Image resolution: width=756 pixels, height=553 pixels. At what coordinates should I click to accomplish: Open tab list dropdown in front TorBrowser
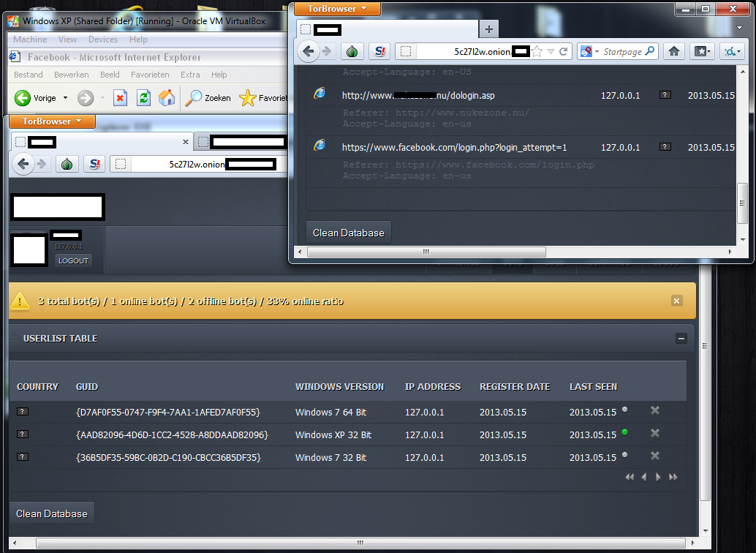click(x=740, y=28)
